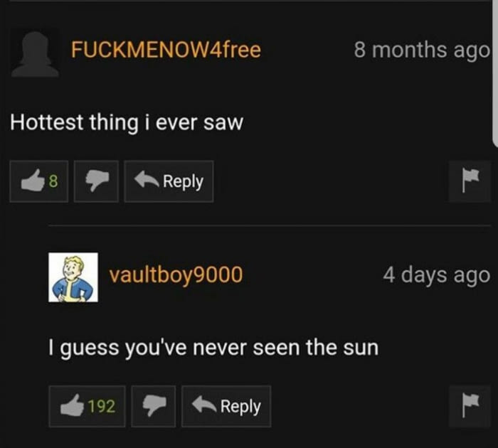Select the text "I guess you've never seen the sun"
The image size is (498, 448).
pyautogui.click(x=213, y=348)
